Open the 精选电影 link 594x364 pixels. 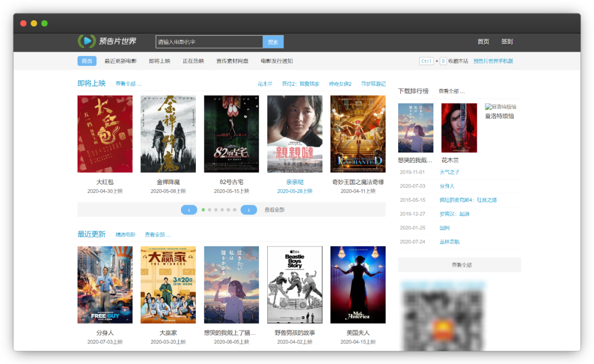coord(125,235)
